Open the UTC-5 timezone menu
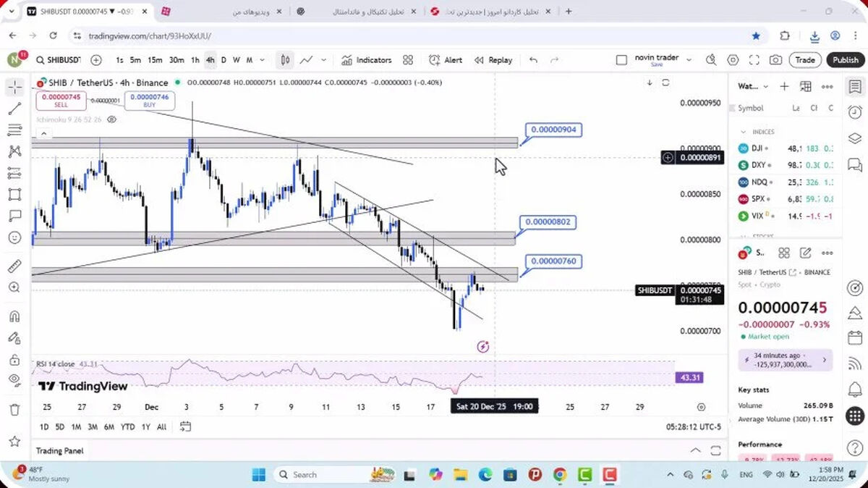The image size is (868, 488). click(x=694, y=426)
